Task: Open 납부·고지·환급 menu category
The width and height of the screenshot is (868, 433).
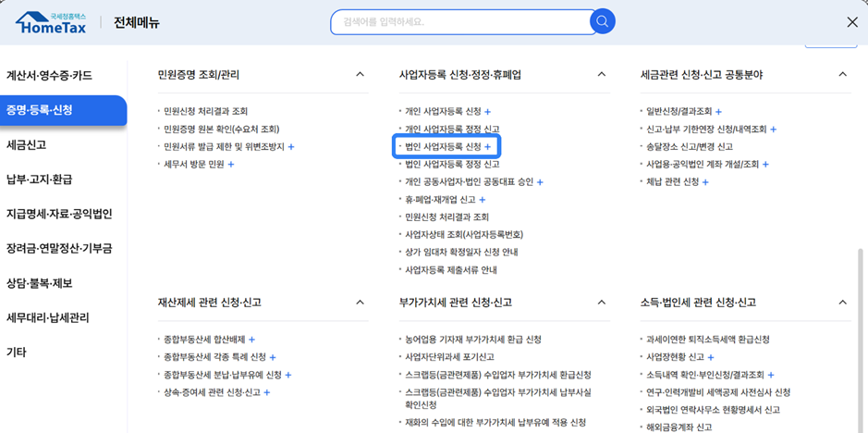Action: pyautogui.click(x=40, y=179)
